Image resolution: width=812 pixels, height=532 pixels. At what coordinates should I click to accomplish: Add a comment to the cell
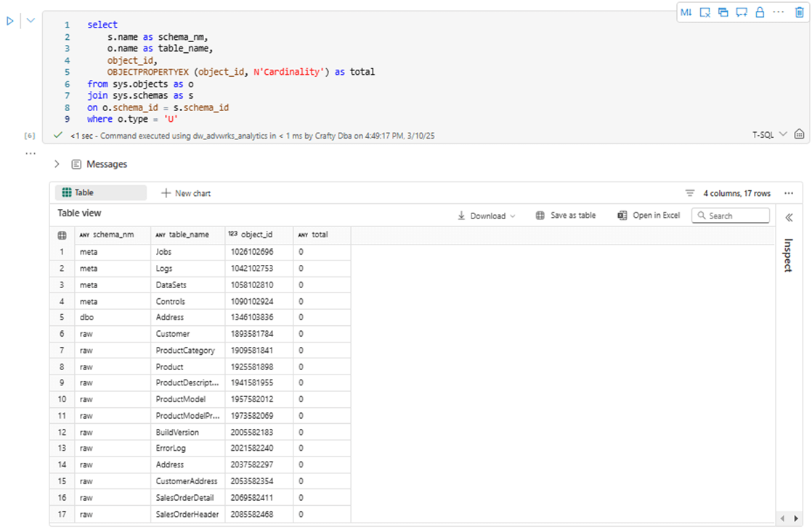click(x=742, y=12)
